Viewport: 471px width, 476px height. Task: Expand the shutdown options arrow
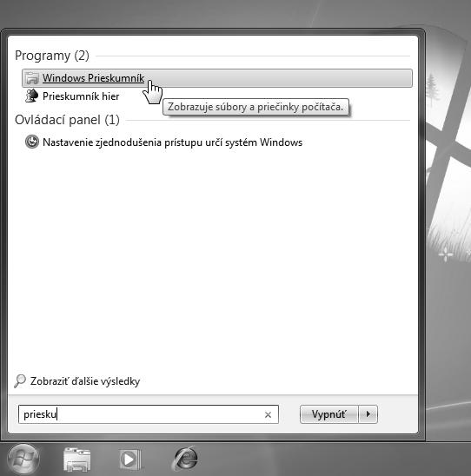tap(368, 414)
